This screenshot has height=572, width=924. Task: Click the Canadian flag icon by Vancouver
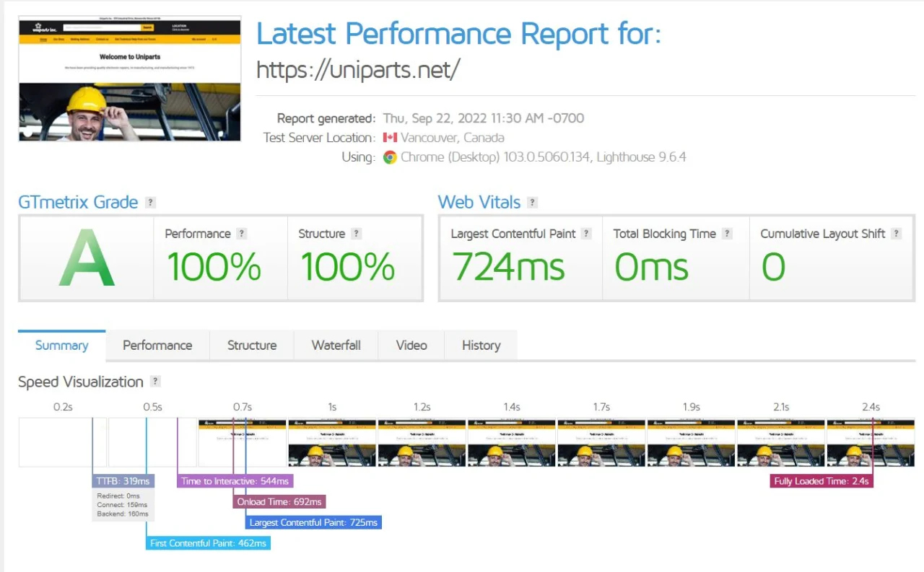(x=390, y=138)
